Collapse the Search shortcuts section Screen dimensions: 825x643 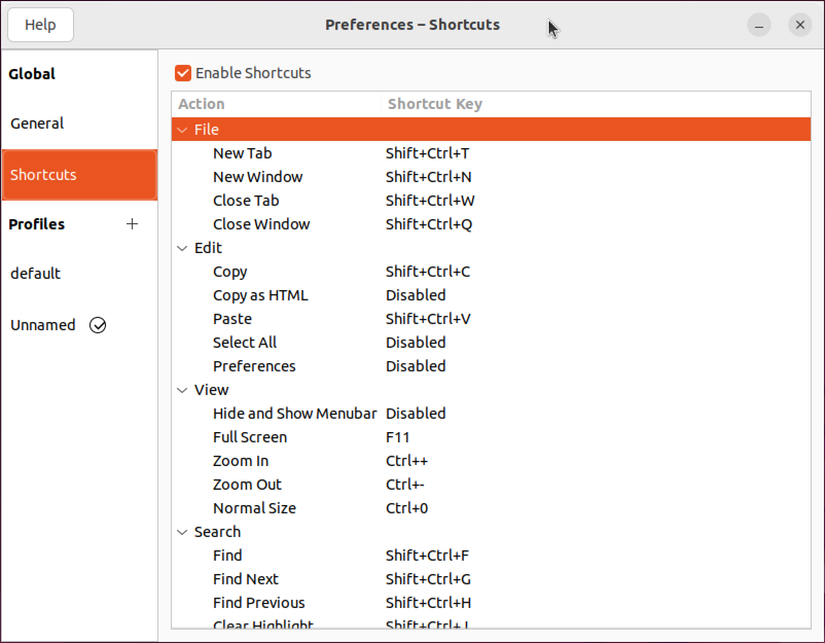pyautogui.click(x=181, y=531)
